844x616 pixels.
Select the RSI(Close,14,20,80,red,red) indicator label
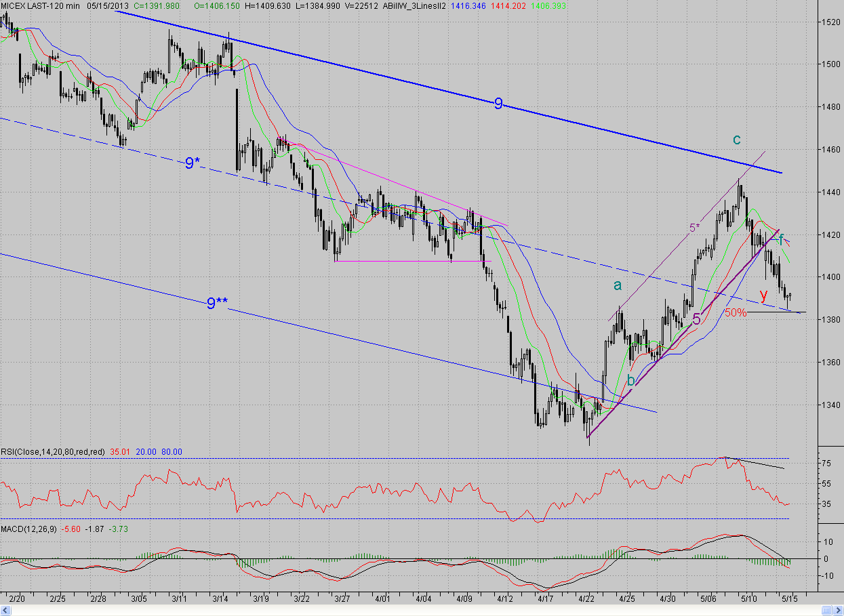52,451
